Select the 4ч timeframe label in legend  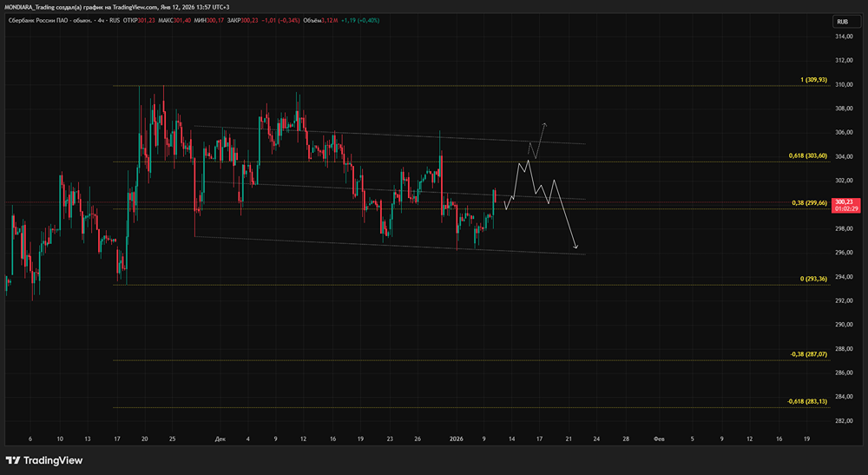tap(102, 21)
